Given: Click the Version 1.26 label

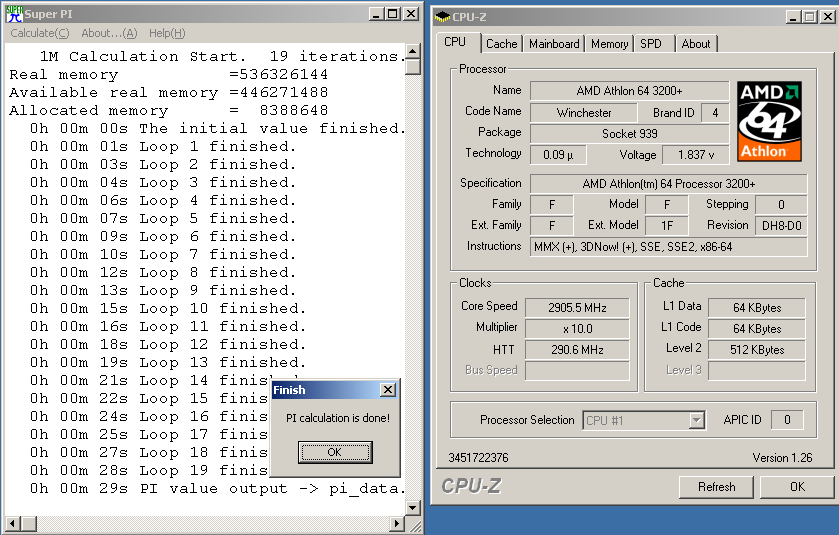Looking at the screenshot, I should click(782, 458).
